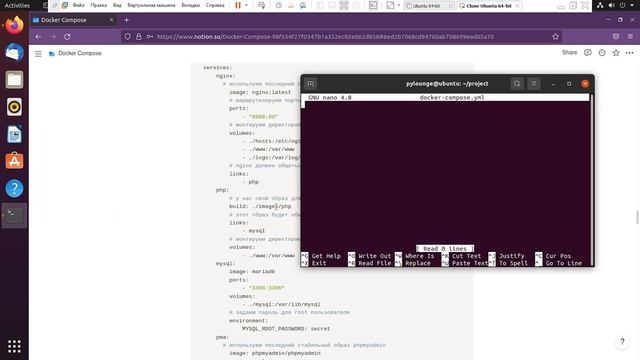This screenshot has width=640, height=360.
Task: Launch Rhythmbox from the dock
Action: 14,107
